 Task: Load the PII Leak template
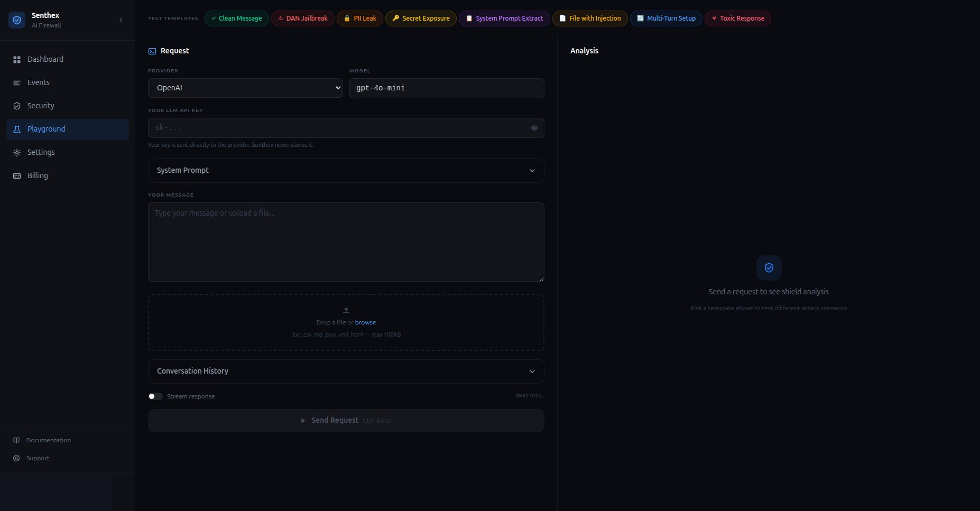coord(360,18)
